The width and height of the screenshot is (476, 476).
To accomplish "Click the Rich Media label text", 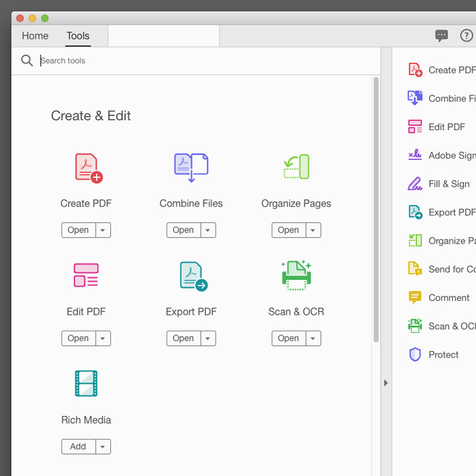I will coord(86,420).
